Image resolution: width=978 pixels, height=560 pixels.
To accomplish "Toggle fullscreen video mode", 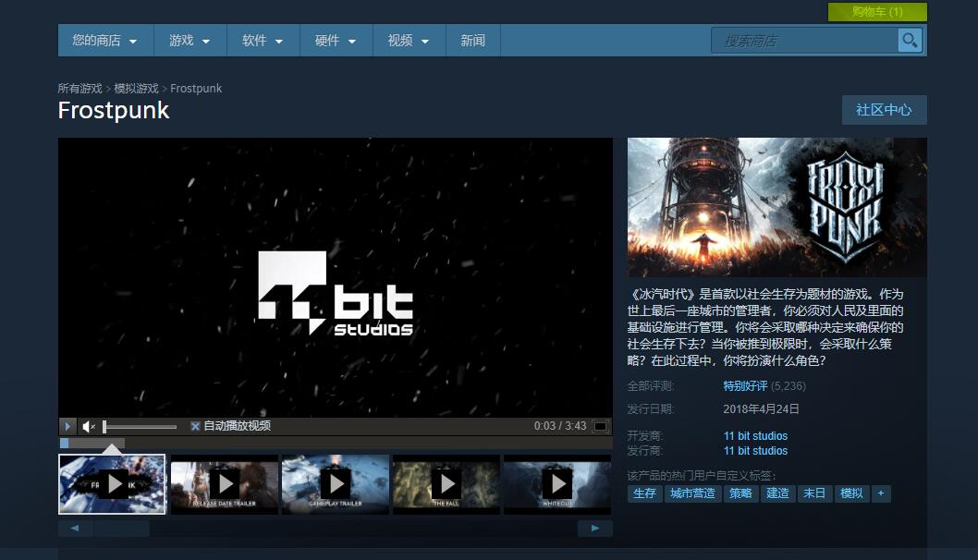I will click(600, 427).
